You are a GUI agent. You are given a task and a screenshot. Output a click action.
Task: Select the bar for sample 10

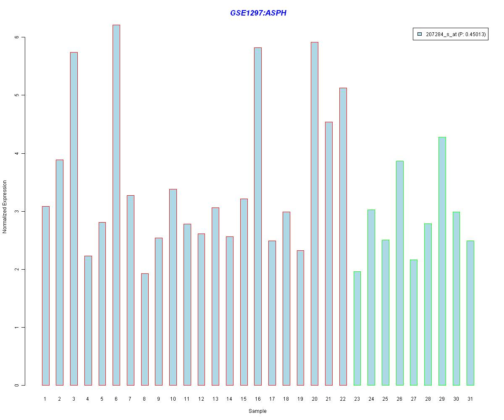point(173,287)
